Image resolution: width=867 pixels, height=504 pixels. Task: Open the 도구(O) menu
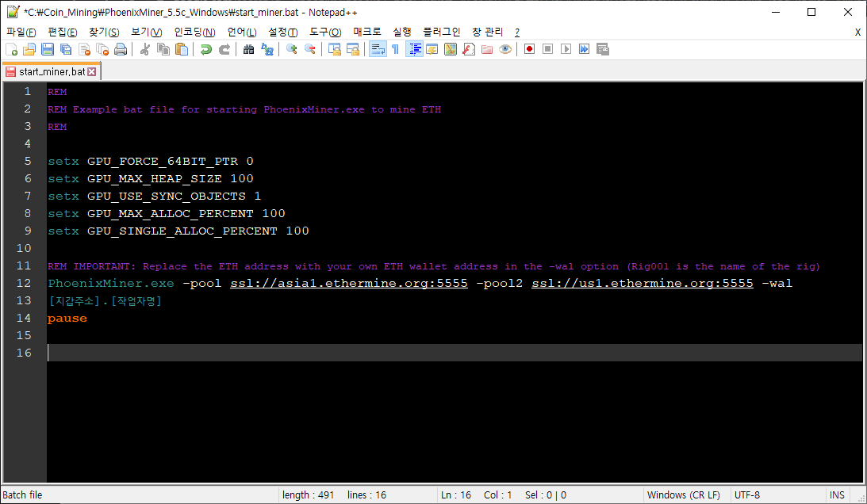click(x=325, y=32)
